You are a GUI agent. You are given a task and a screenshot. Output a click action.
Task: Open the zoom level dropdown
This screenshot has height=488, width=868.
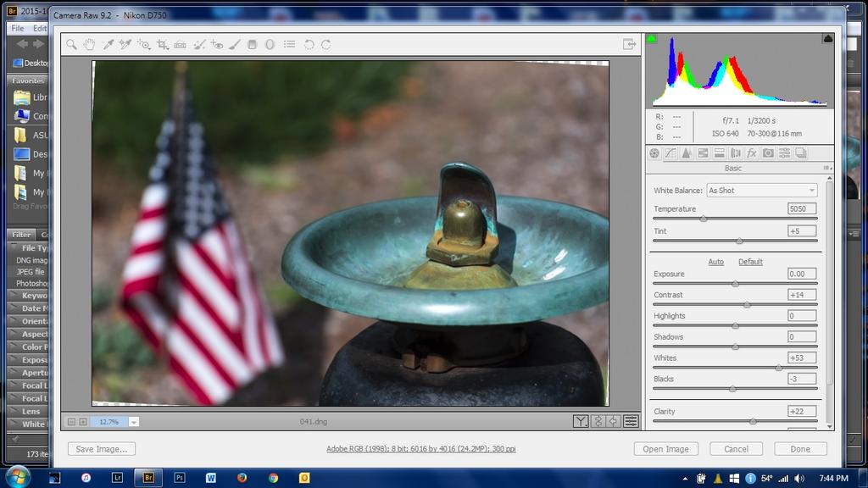tap(134, 421)
